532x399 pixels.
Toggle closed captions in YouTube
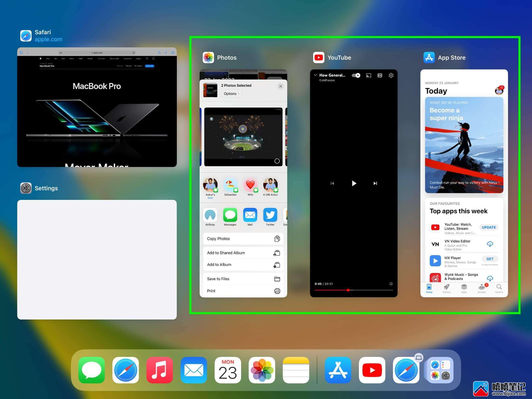coord(380,75)
